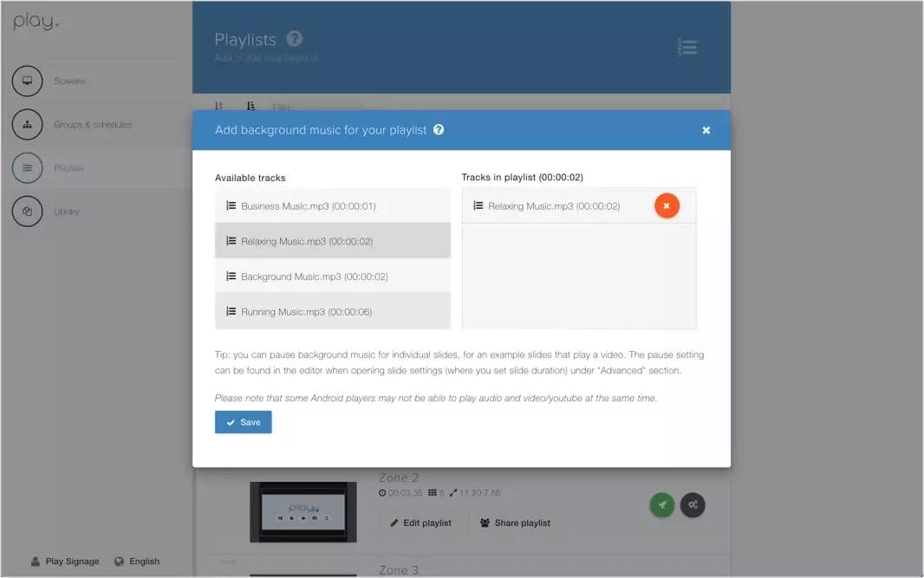Click the Edit playlist button
Viewport: 924px width, 578px height.
(x=420, y=523)
